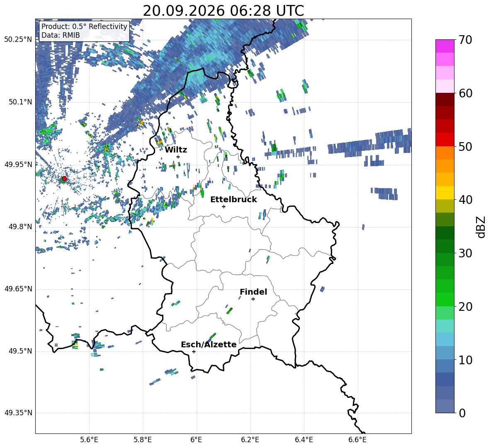
Task: Pick the bright green 20 dBZ colorbar swatch
Action: click(x=445, y=299)
